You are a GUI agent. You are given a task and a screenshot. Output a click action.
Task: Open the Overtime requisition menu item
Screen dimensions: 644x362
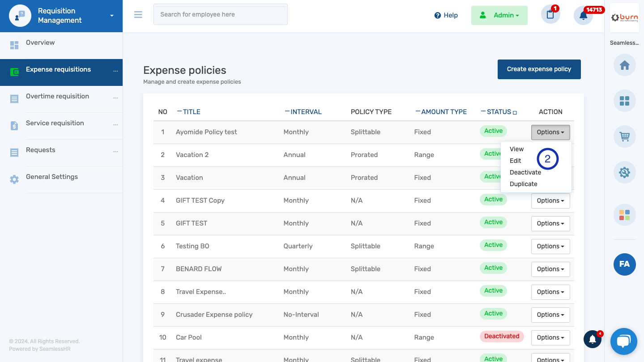[x=57, y=96]
